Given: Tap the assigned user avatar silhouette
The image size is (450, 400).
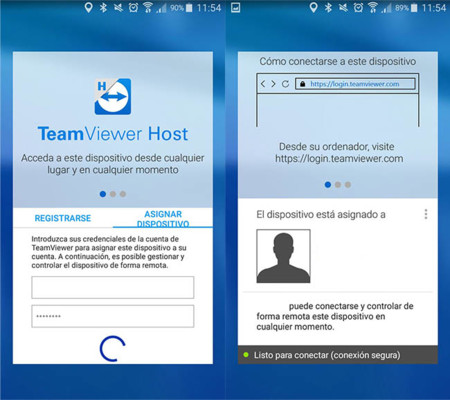Looking at the screenshot, I should (283, 256).
